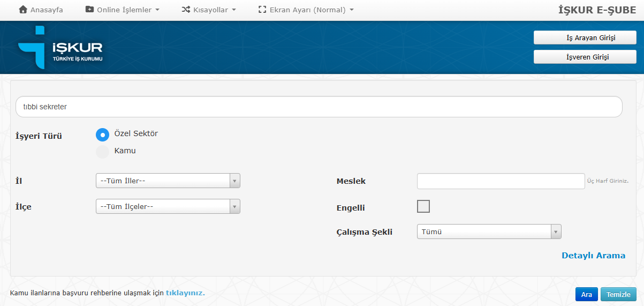
Task: Select the Kamu radio button
Action: (x=102, y=152)
